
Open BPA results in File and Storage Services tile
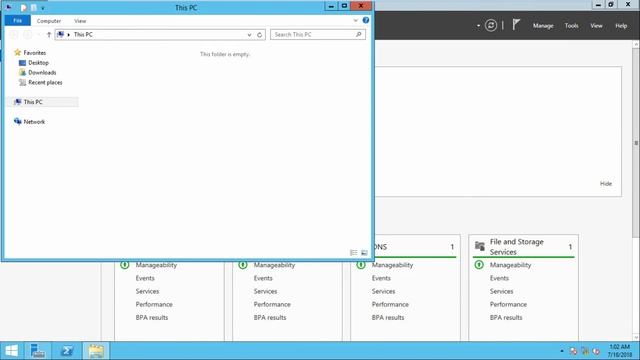pos(506,317)
